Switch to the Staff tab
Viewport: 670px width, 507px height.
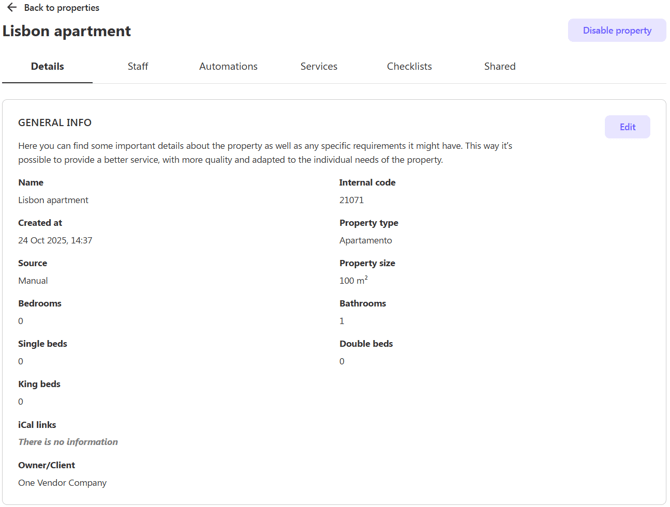pyautogui.click(x=138, y=67)
